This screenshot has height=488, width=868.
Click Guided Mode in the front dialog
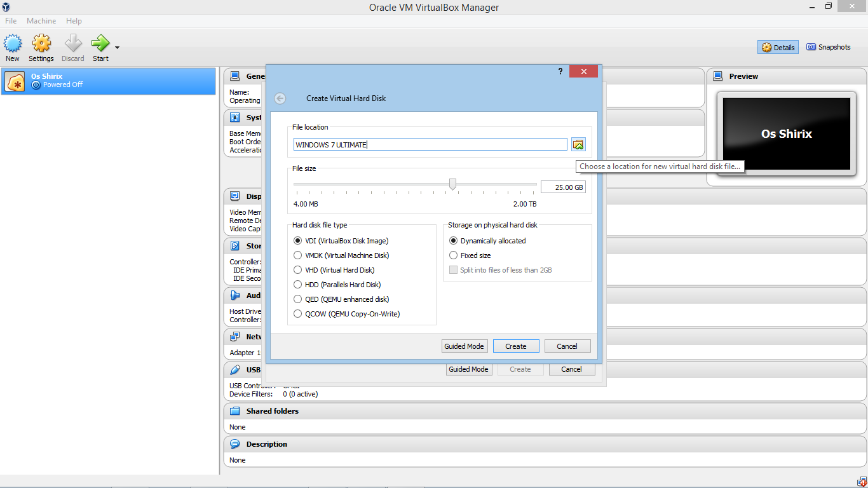(x=465, y=346)
